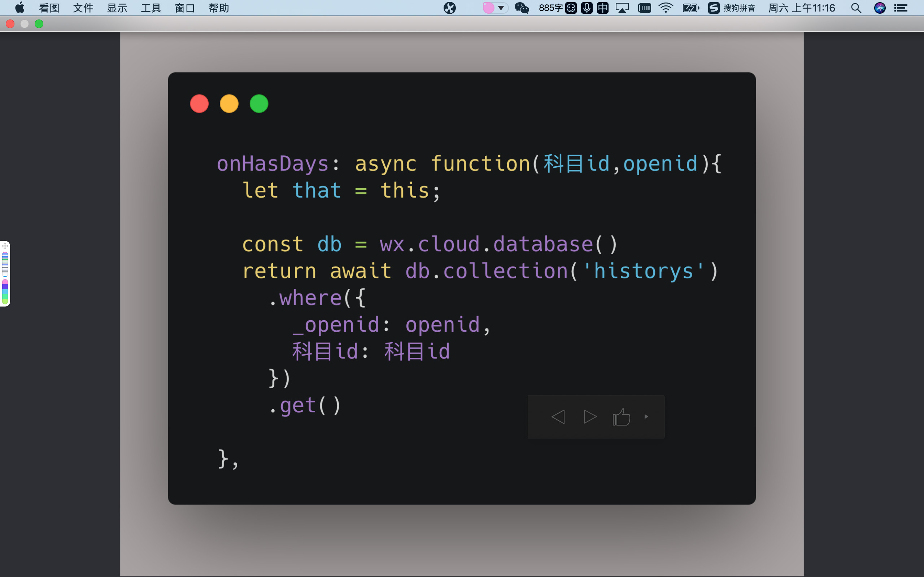Expand the pink dropdown arrow in menu bar
Image resolution: width=924 pixels, height=577 pixels.
coord(501,8)
